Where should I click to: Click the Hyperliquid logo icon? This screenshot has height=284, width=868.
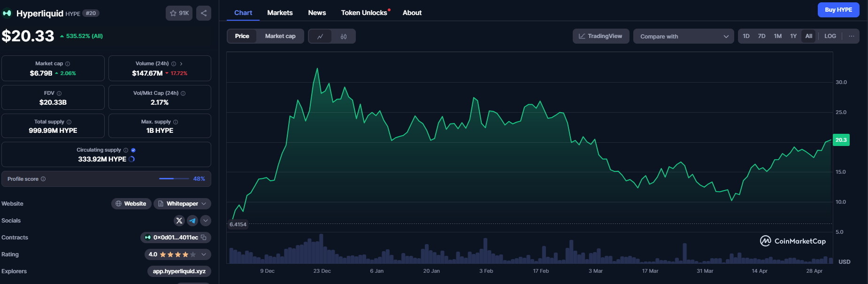pos(7,13)
